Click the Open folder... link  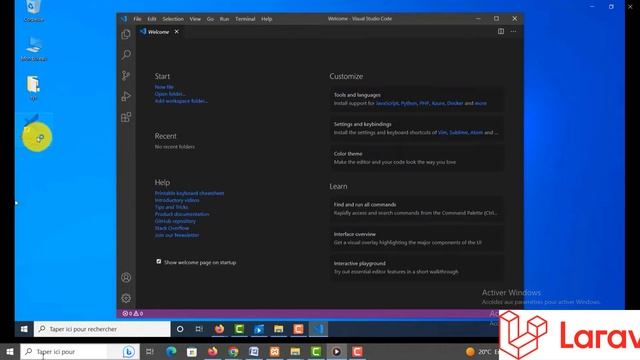[170, 94]
